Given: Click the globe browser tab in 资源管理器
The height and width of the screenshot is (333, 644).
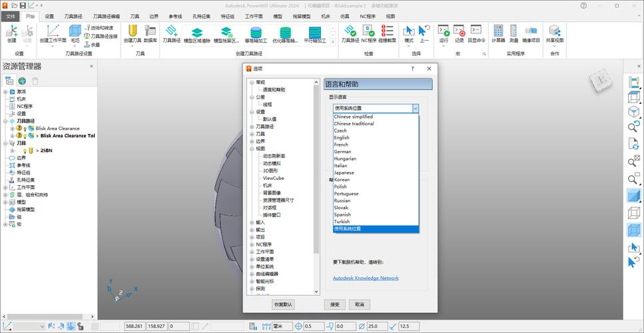Looking at the screenshot, I should pyautogui.click(x=22, y=81).
